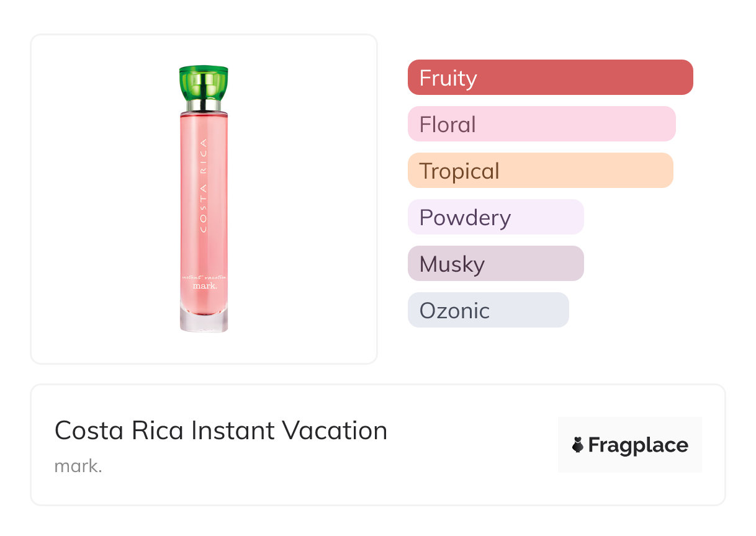Click the blank area left of bottle
The height and width of the screenshot is (536, 756).
click(99, 199)
